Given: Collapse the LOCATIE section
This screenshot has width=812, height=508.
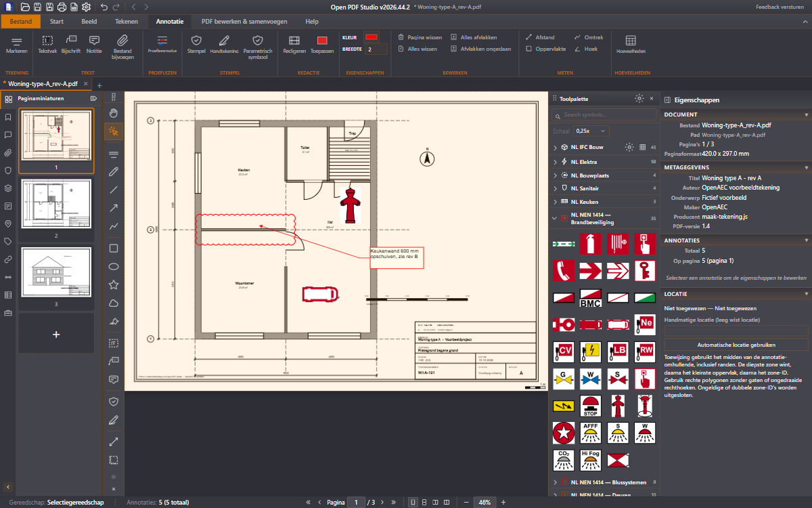Looking at the screenshot, I should coord(736,293).
